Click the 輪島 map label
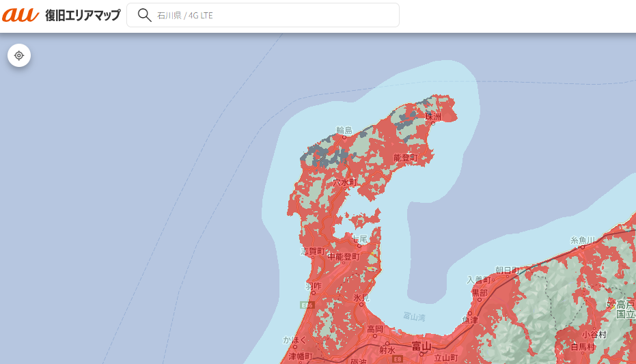 tap(344, 130)
